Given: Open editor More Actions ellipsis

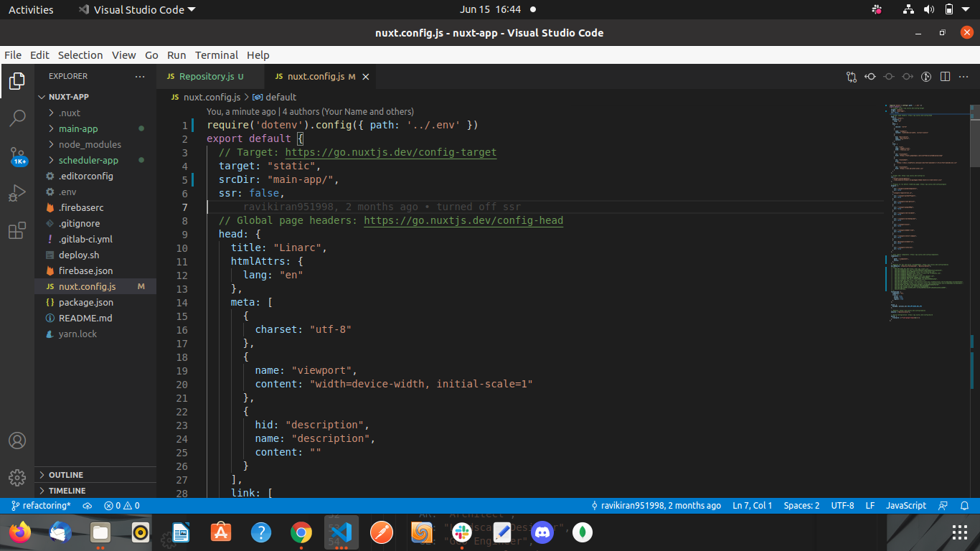Looking at the screenshot, I should [x=964, y=76].
